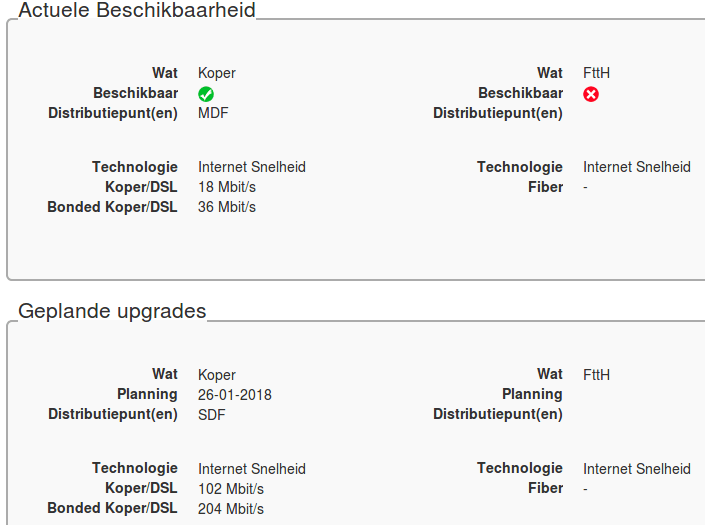705x525 pixels.
Task: Click the green Koper availability checkmark icon
Action: point(206,94)
